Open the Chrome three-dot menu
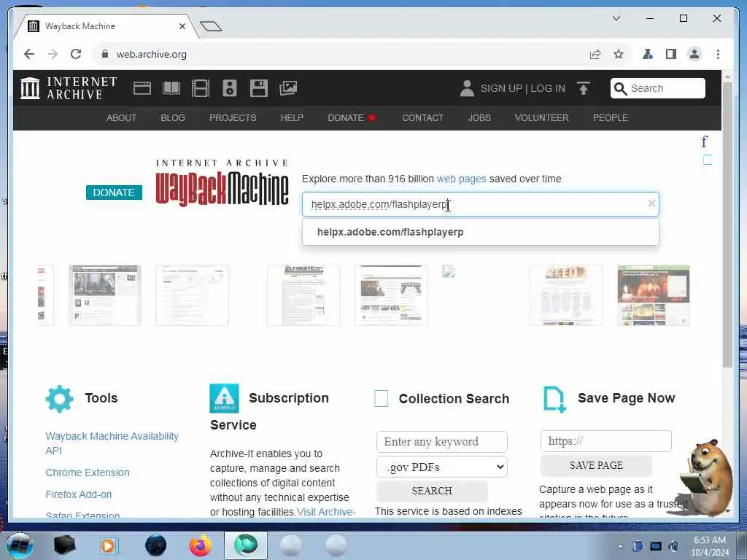The width and height of the screenshot is (747, 560). click(x=718, y=54)
